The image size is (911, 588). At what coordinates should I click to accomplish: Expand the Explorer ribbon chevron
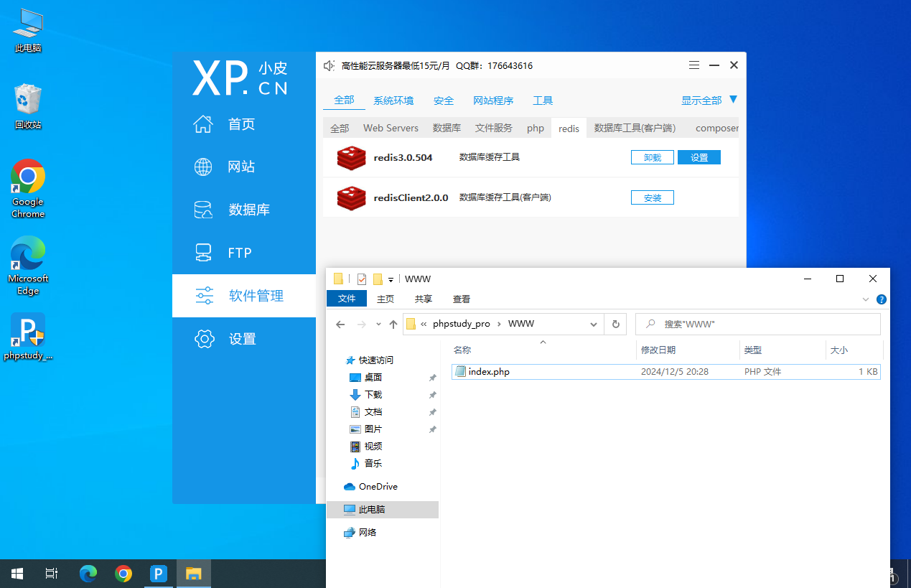point(865,299)
